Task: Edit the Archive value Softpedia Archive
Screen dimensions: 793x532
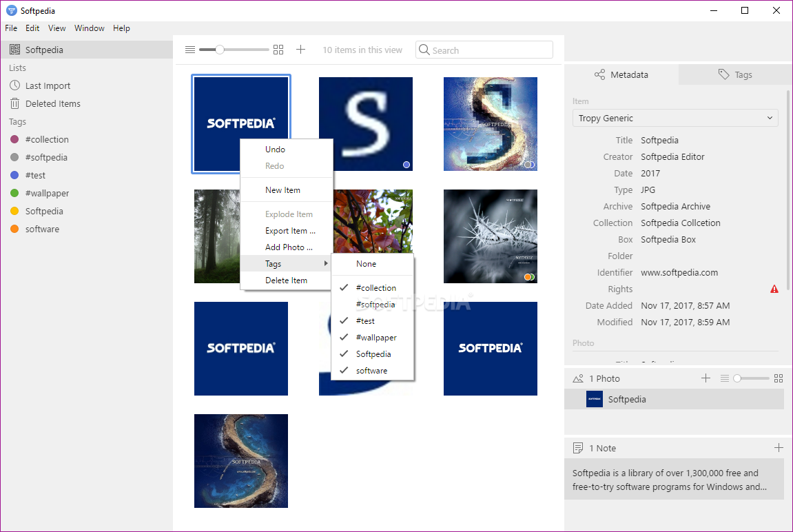Action: point(675,206)
